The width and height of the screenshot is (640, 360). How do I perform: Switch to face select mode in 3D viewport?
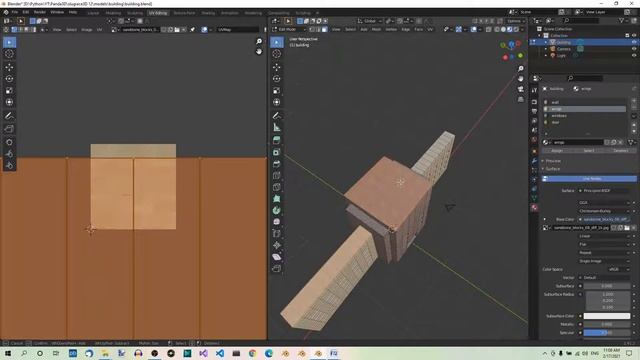pos(324,29)
